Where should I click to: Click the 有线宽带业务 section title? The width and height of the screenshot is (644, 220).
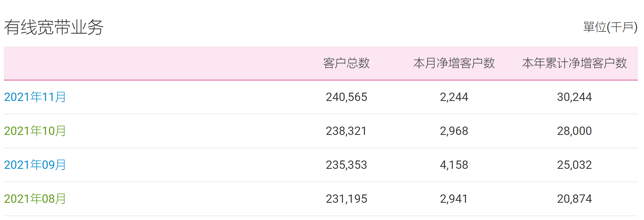click(x=54, y=27)
